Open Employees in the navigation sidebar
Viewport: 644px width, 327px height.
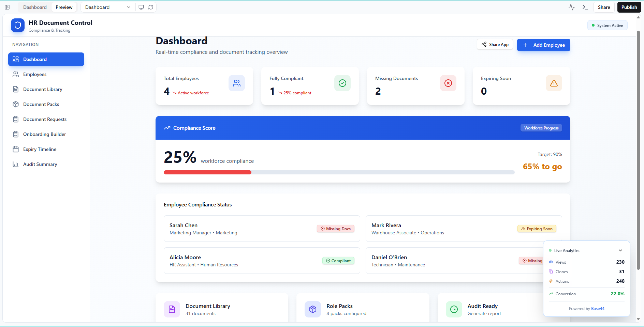point(46,74)
